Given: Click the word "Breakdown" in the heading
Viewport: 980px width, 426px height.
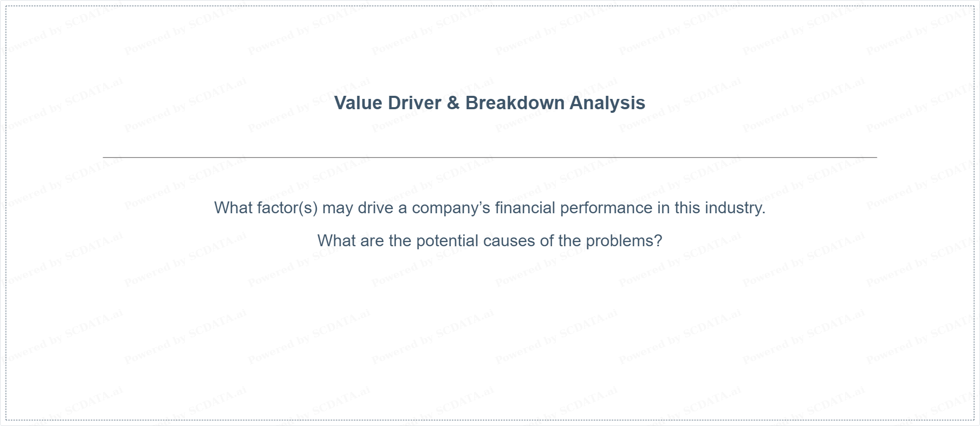Looking at the screenshot, I should pos(515,103).
